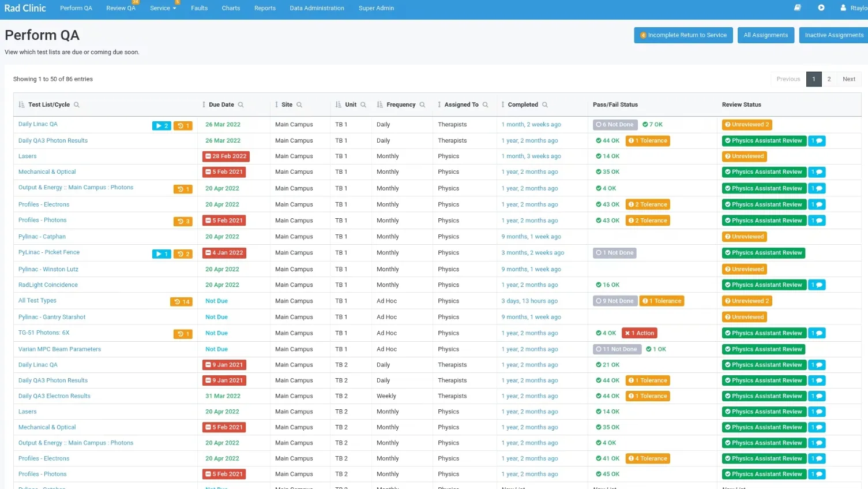Open search filter for Unit column
868x489 pixels.
[363, 104]
